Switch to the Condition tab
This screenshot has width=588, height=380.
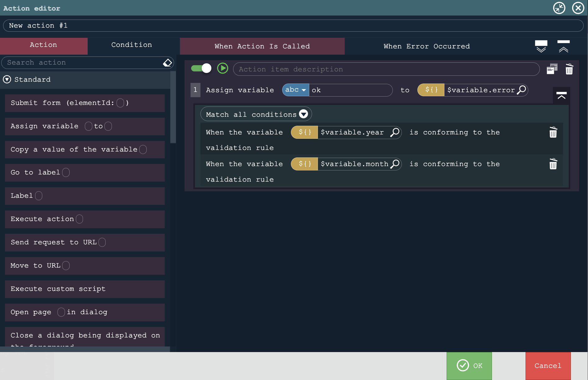click(x=131, y=45)
